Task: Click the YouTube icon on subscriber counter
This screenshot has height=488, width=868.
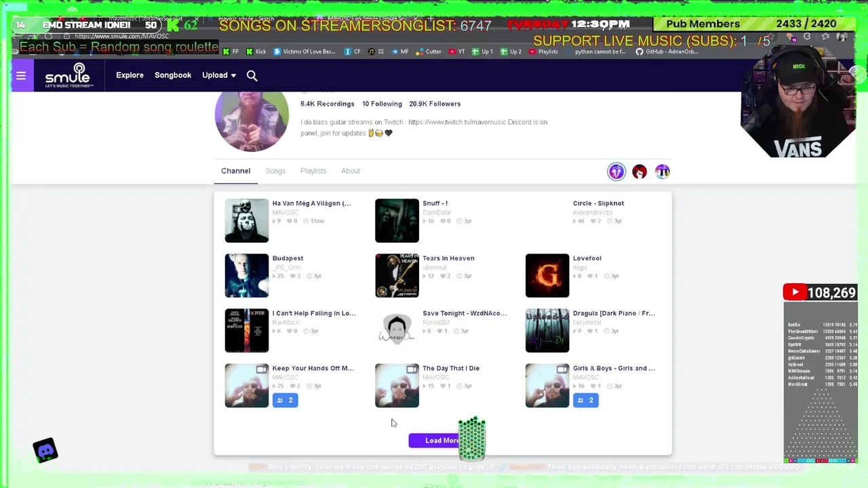Action: (795, 293)
